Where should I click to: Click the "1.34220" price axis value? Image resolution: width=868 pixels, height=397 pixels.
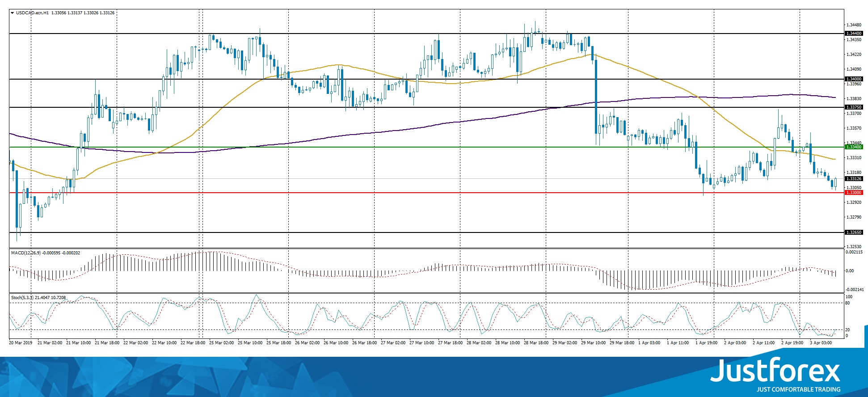(854, 55)
